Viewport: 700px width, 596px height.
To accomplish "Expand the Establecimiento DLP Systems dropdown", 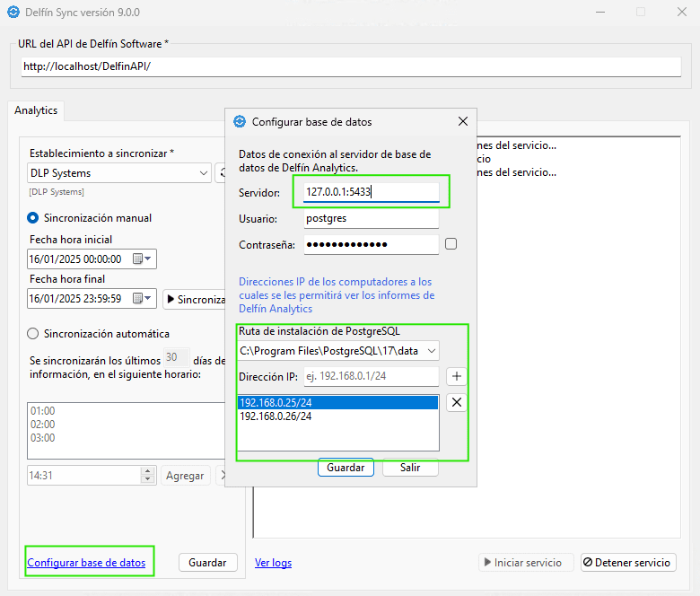I will (204, 173).
